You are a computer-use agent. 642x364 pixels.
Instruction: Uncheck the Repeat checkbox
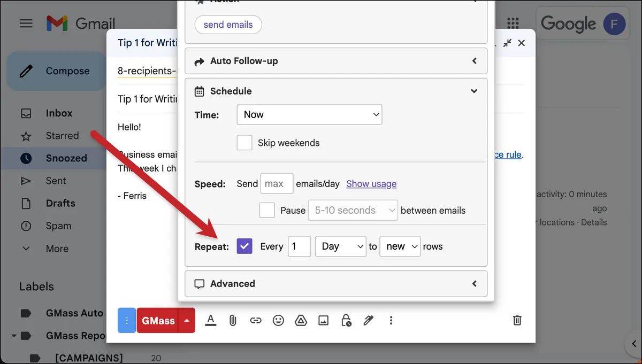click(x=244, y=246)
